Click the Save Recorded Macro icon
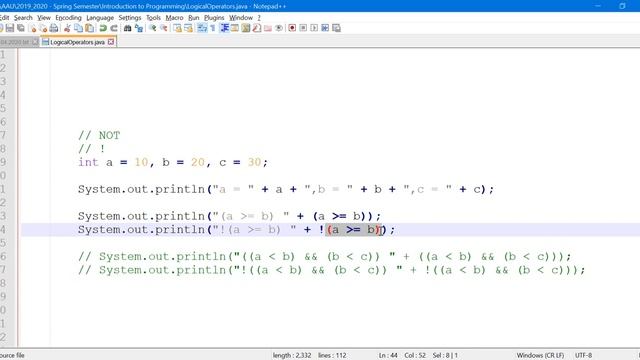 click(336, 28)
